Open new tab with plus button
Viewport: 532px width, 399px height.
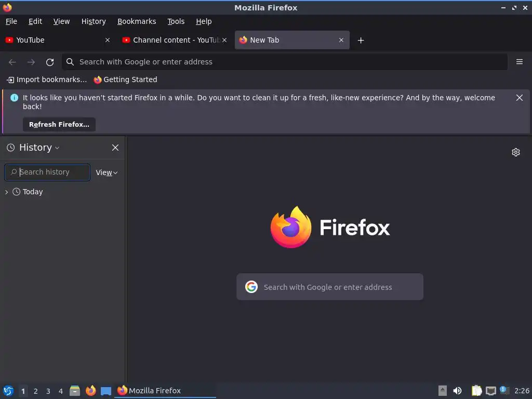pyautogui.click(x=361, y=41)
